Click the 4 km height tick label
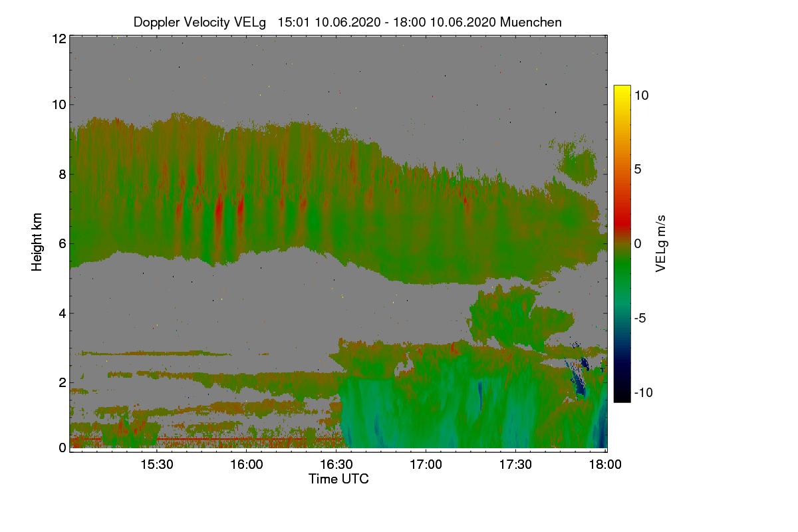Image resolution: width=798 pixels, height=532 pixels. pos(62,313)
